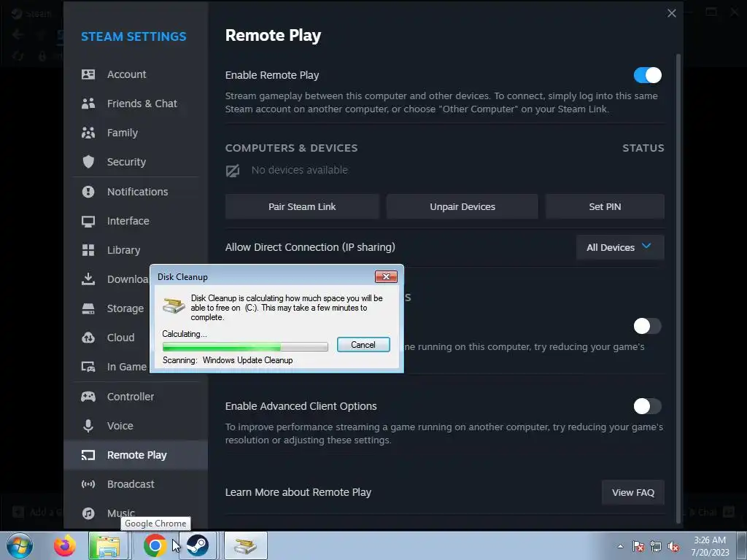The image size is (747, 560).
Task: Click the 'Learn More about Remote Play' label
Action: coord(298,492)
